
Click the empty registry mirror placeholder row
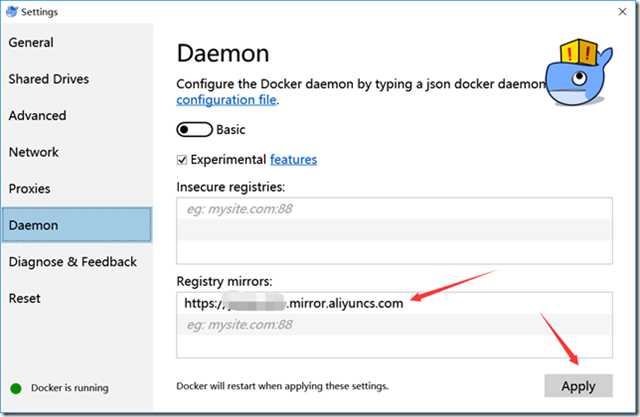(x=393, y=325)
